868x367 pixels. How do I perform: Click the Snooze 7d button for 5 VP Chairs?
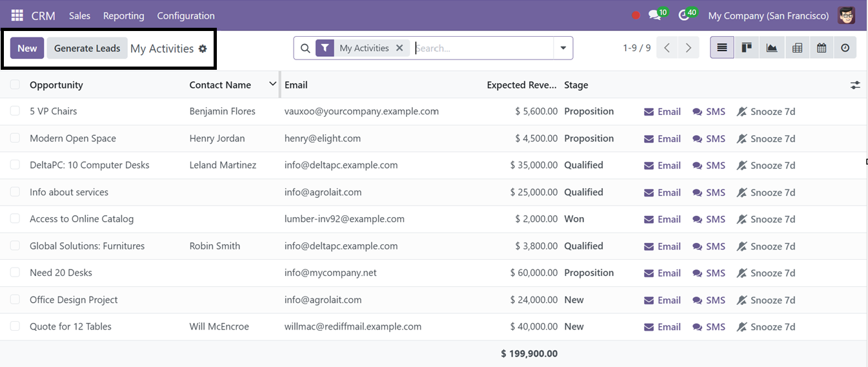tap(765, 112)
